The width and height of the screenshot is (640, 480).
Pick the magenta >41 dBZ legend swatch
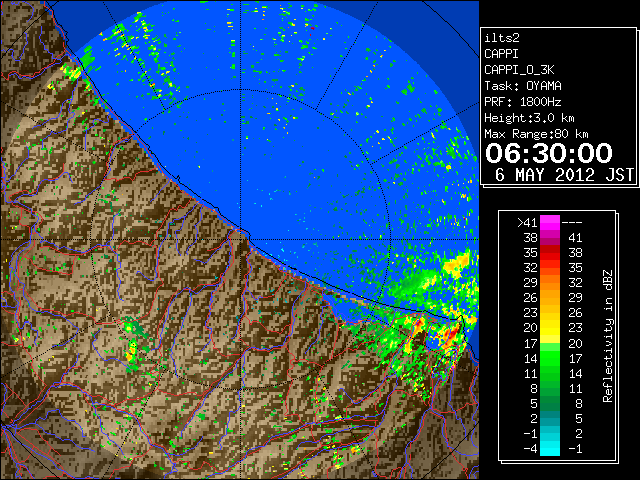pyautogui.click(x=550, y=223)
